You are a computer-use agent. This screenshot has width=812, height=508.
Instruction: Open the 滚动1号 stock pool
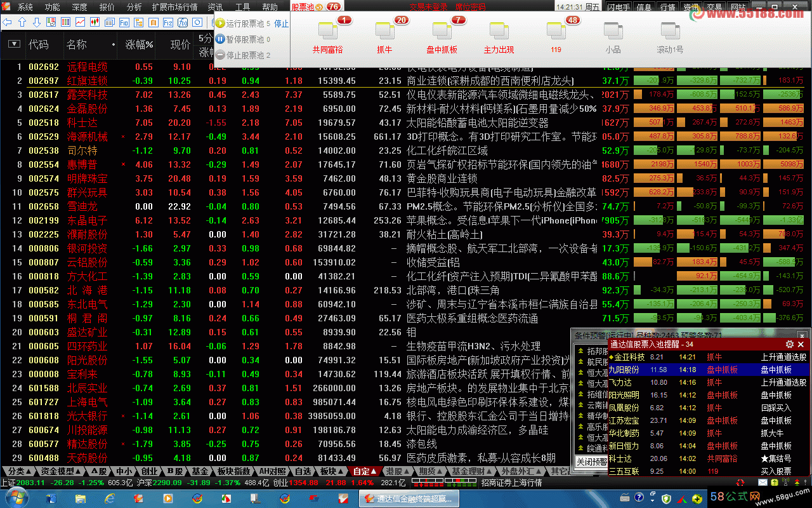tap(670, 37)
